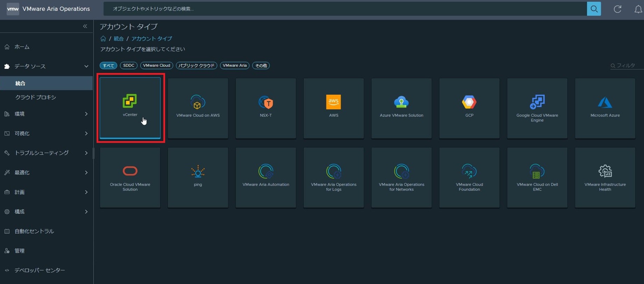
Task: Select the AWS account type tile
Action: (334, 108)
